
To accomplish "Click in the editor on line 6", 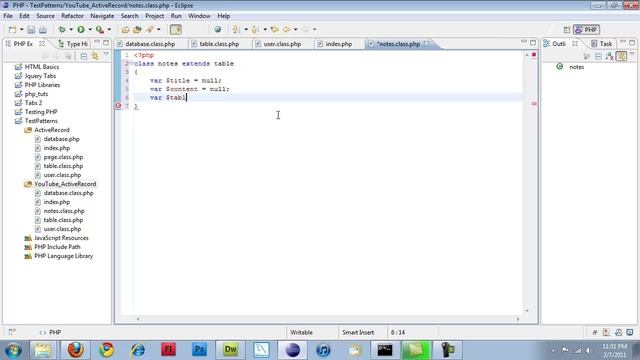I will 327,98.
